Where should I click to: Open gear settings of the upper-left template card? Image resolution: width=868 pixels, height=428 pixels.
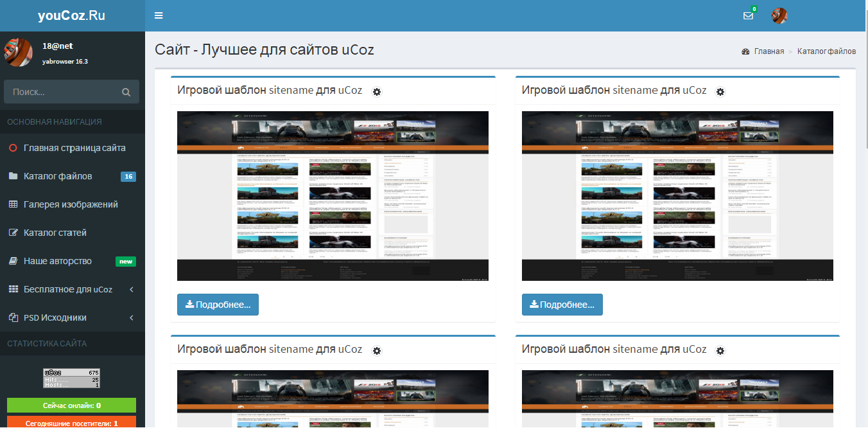click(x=376, y=92)
